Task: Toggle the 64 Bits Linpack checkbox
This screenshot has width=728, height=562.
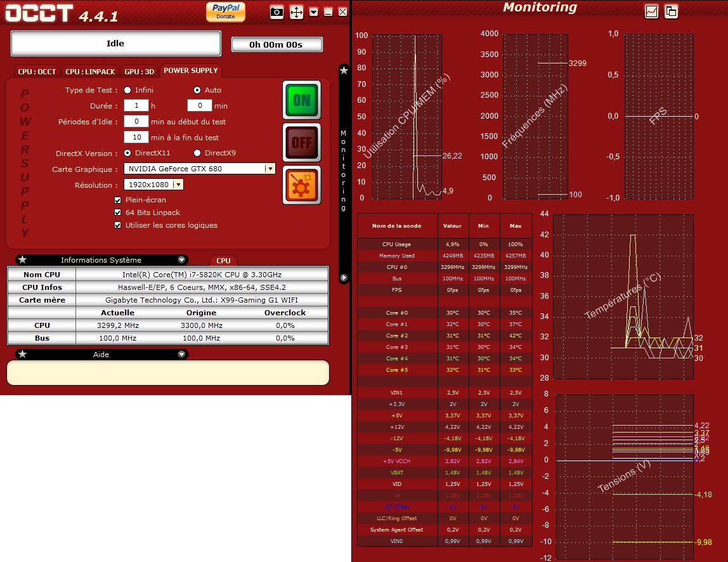Action: (x=117, y=212)
